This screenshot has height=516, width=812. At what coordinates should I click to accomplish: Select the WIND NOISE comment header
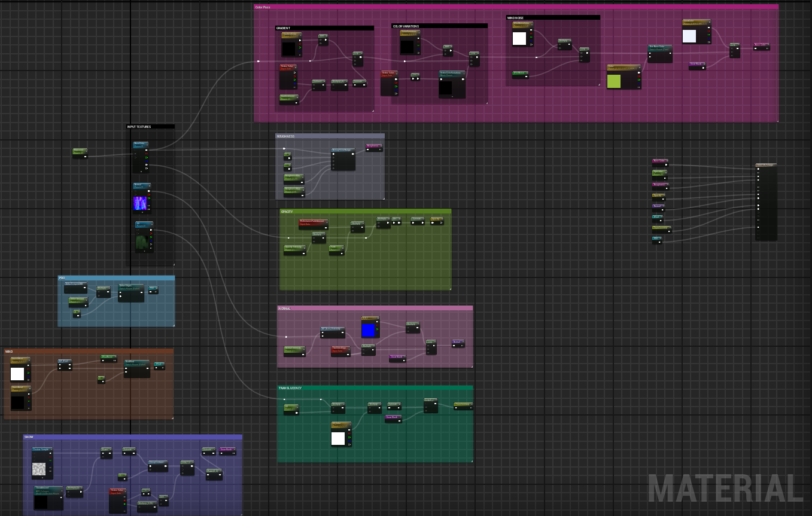[x=553, y=18]
